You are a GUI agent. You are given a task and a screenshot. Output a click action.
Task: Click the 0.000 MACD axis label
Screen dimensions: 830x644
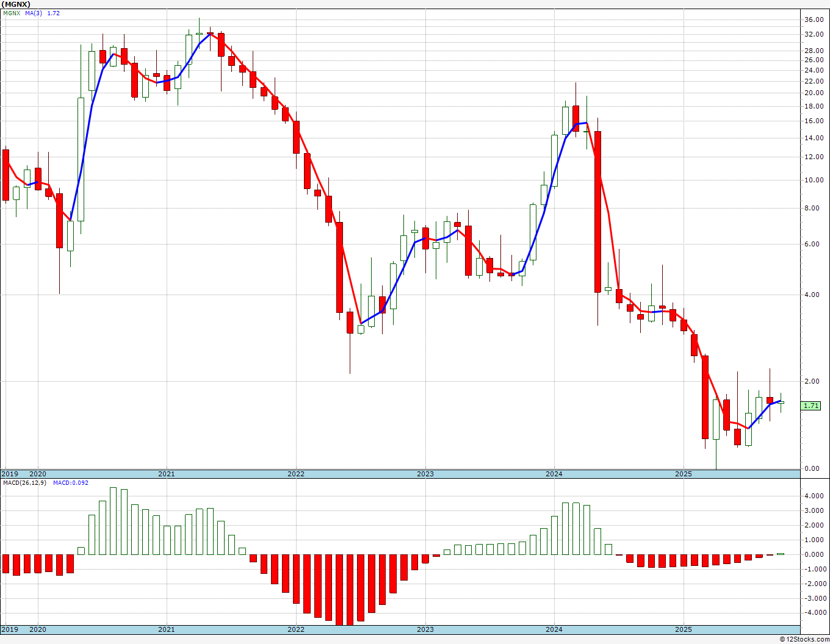(x=815, y=554)
